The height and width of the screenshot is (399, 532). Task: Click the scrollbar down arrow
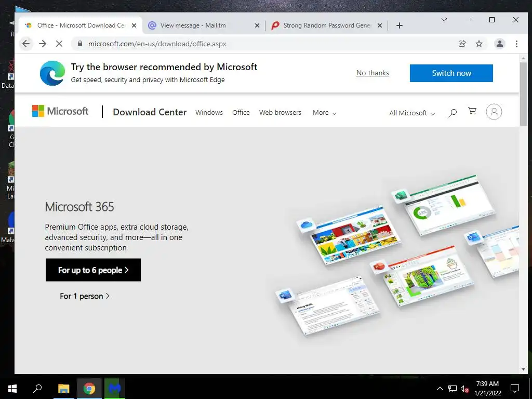523,369
